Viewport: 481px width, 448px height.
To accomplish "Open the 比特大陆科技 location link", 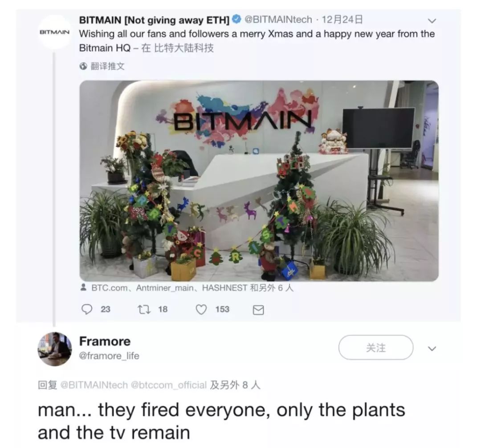I will 183,48.
